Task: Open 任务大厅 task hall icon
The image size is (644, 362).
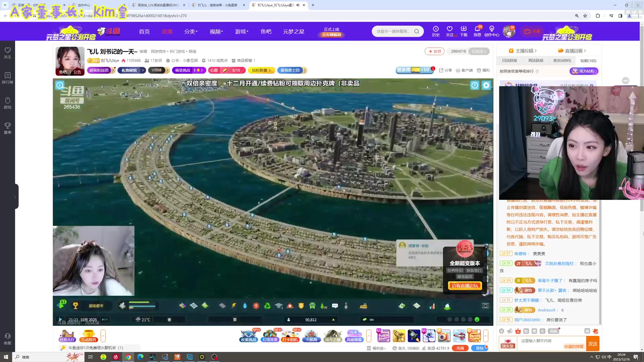Action: pyautogui.click(x=67, y=336)
